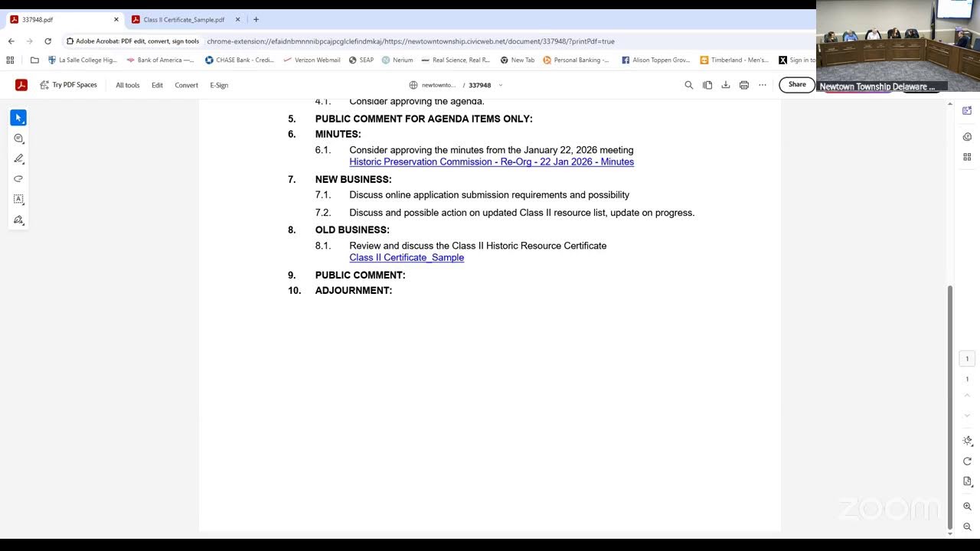Click the 'NEW BUSINESS:' heading text

point(353,180)
